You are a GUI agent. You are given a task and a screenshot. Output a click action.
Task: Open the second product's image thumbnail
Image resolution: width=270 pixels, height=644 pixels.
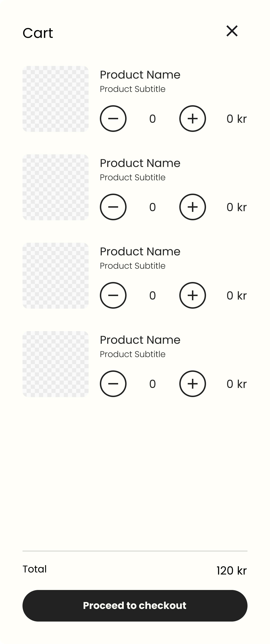click(56, 187)
